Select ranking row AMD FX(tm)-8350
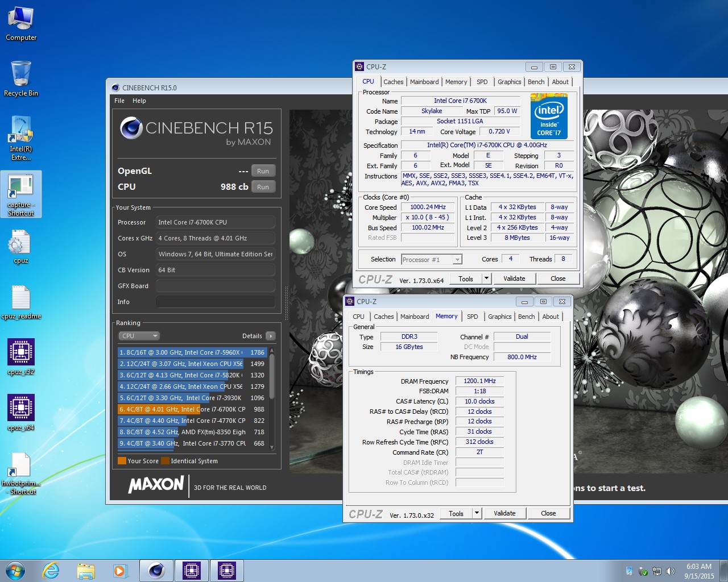 click(x=192, y=432)
